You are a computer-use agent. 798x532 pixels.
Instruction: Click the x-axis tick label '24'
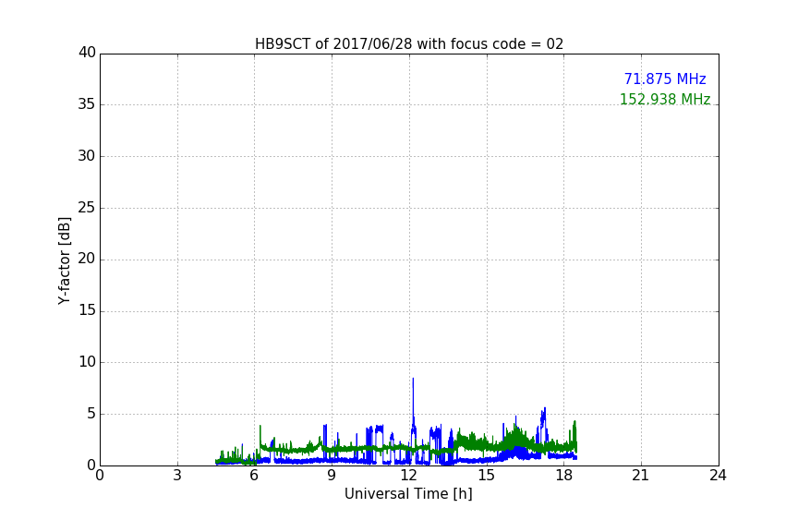(718, 476)
